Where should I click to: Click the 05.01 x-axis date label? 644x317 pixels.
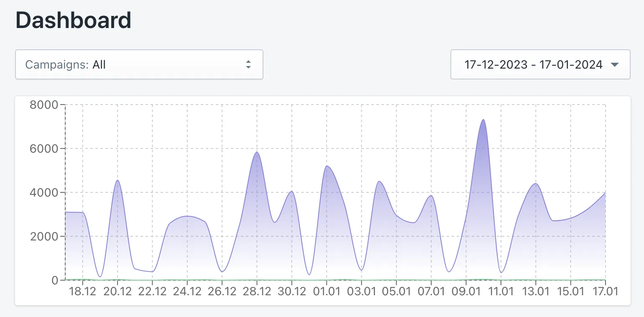pos(396,291)
